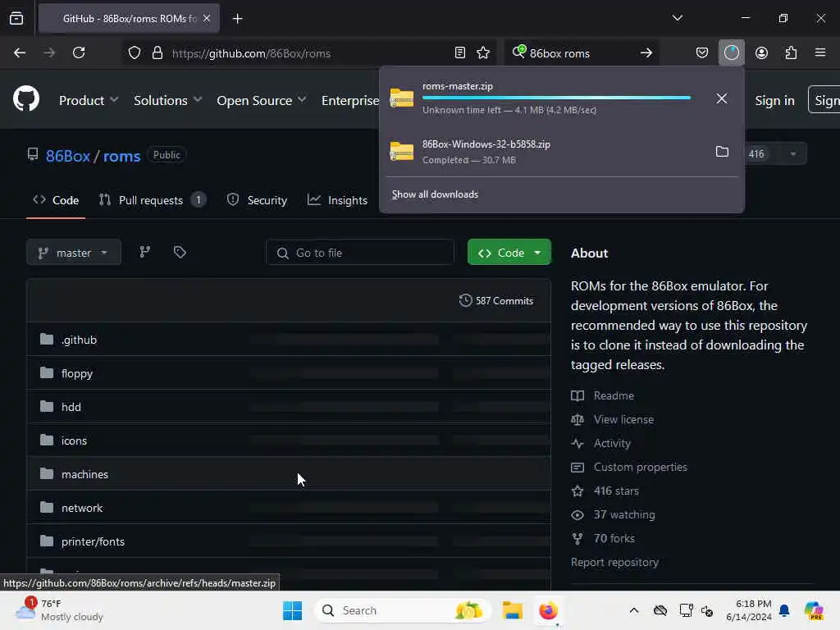Image resolution: width=840 pixels, height=630 pixels.
Task: Click the View license link
Action: [x=623, y=419]
